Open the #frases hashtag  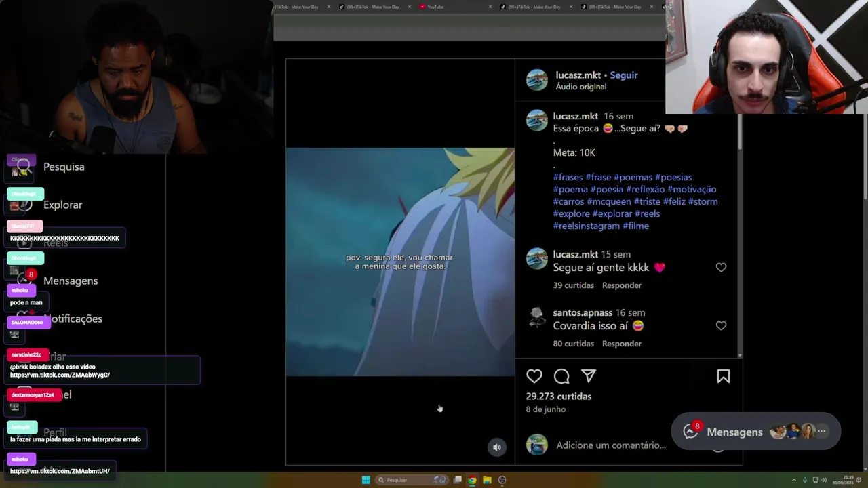(x=568, y=177)
